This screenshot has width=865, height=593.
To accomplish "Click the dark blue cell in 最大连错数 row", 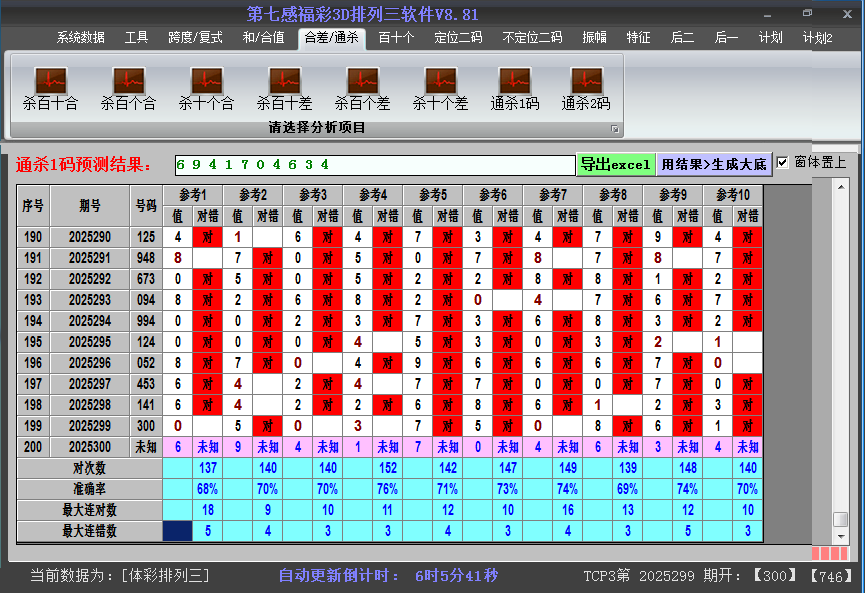I will click(178, 531).
